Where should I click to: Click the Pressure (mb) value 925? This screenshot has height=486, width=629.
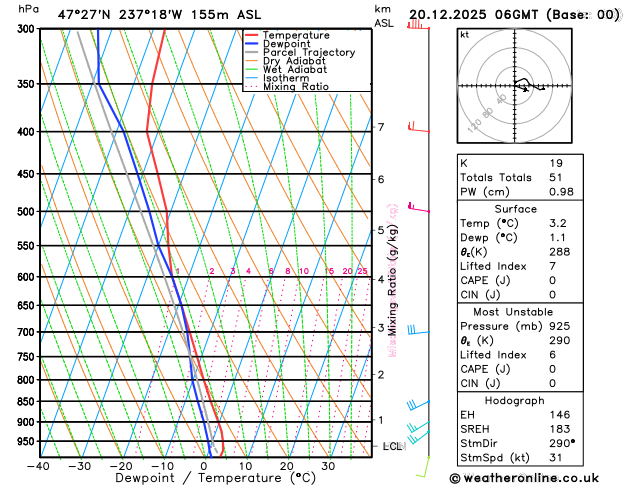[560, 326]
